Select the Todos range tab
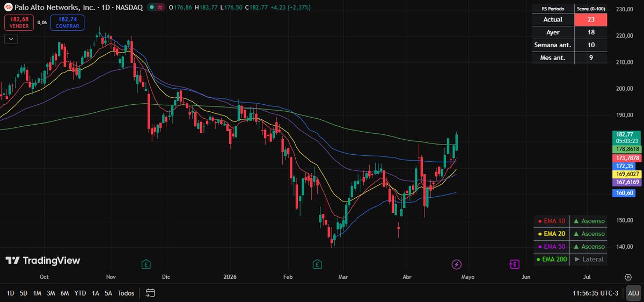The width and height of the screenshot is (644, 302). [126, 293]
